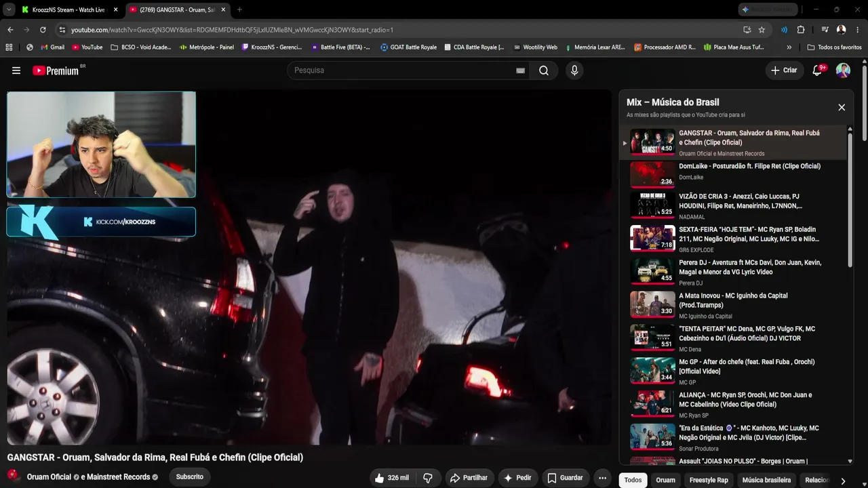Image resolution: width=868 pixels, height=488 pixels.
Task: Reload the current page
Action: click(43, 30)
